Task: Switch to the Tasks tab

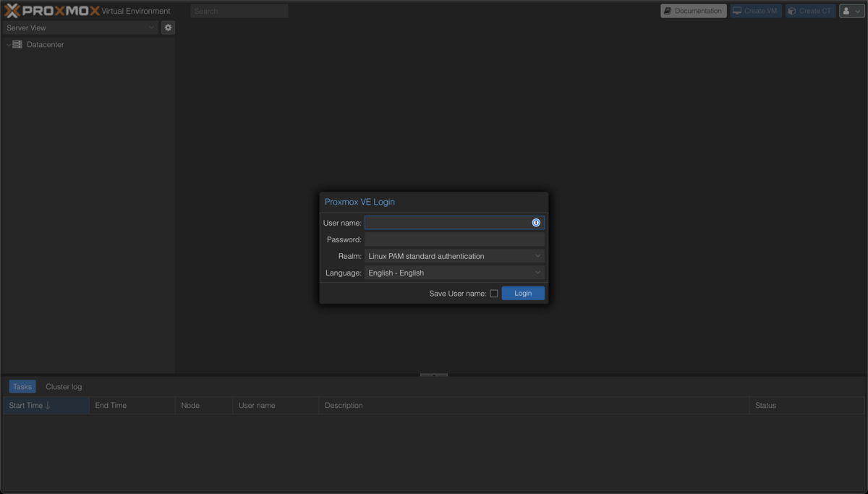Action: point(22,386)
